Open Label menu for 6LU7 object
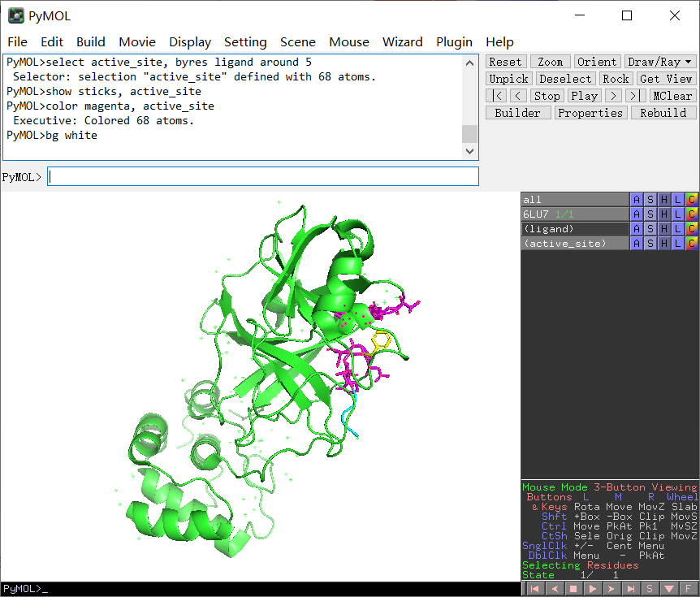Screen dimensions: 700x597 (x=678, y=214)
